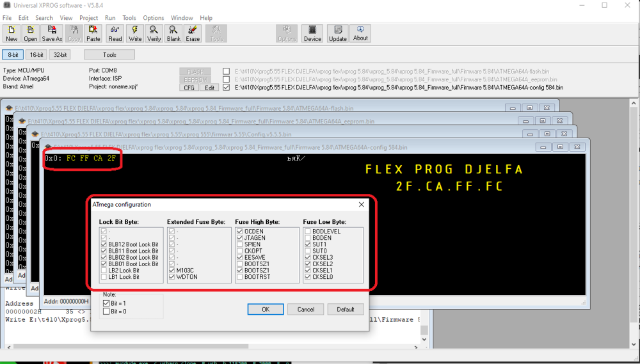Click the Save As toolbar icon

[52, 33]
